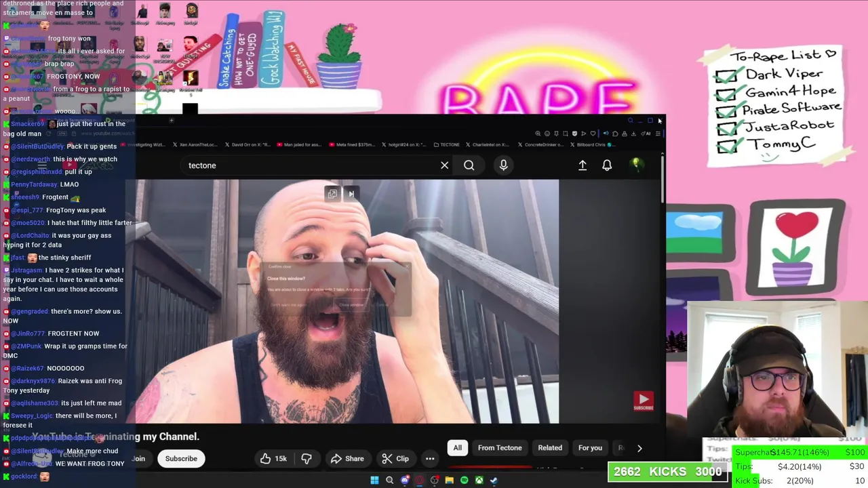Screen dimensions: 868x488
Task: Click chat username @LordChalto
Action: (x=31, y=236)
